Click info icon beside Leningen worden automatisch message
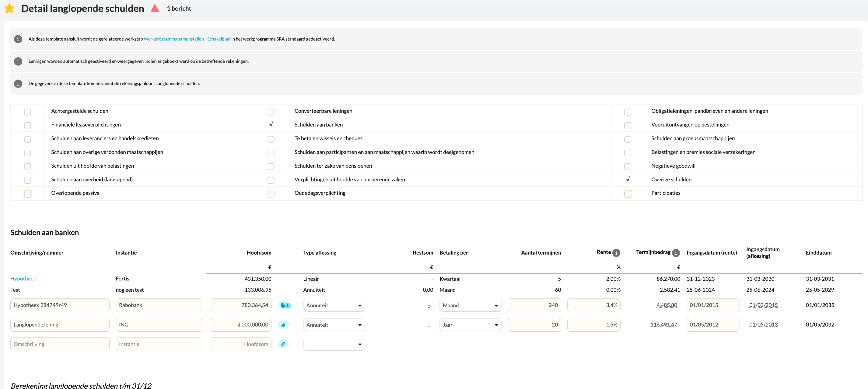The width and height of the screenshot is (868, 389). point(18,61)
